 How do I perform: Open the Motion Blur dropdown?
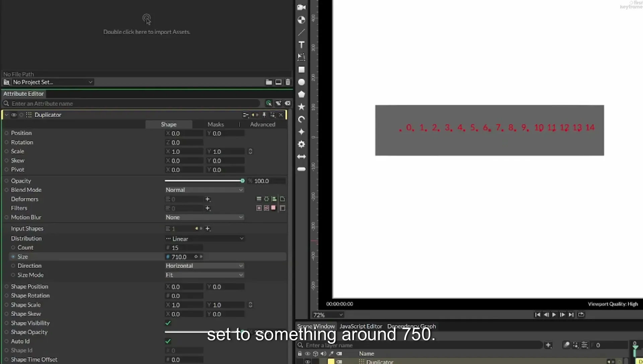pyautogui.click(x=204, y=217)
